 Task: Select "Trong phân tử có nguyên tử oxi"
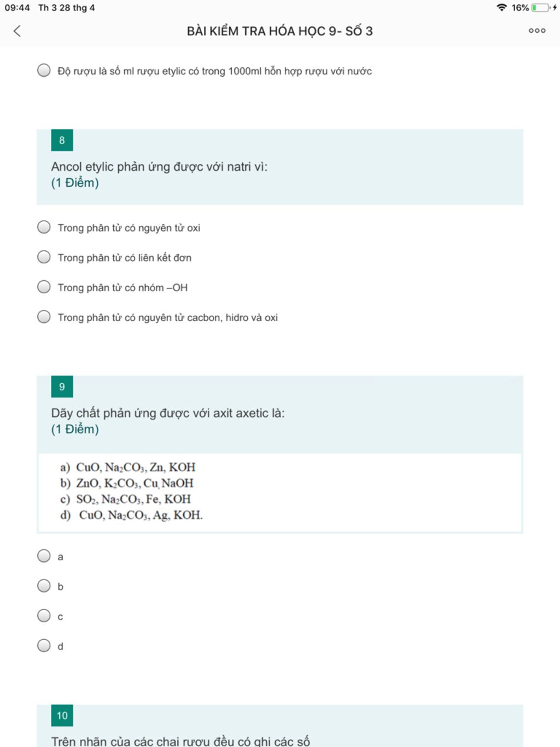pyautogui.click(x=44, y=227)
